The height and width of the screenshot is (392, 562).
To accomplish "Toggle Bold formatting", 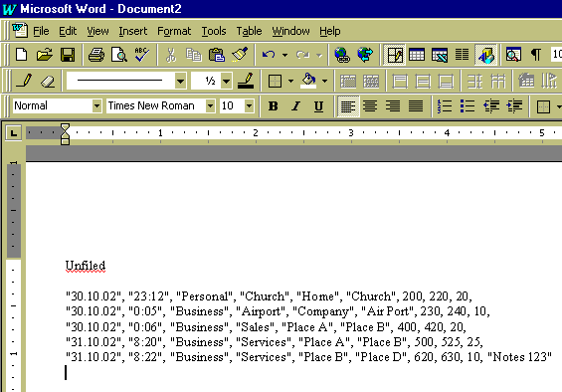I will pyautogui.click(x=274, y=106).
